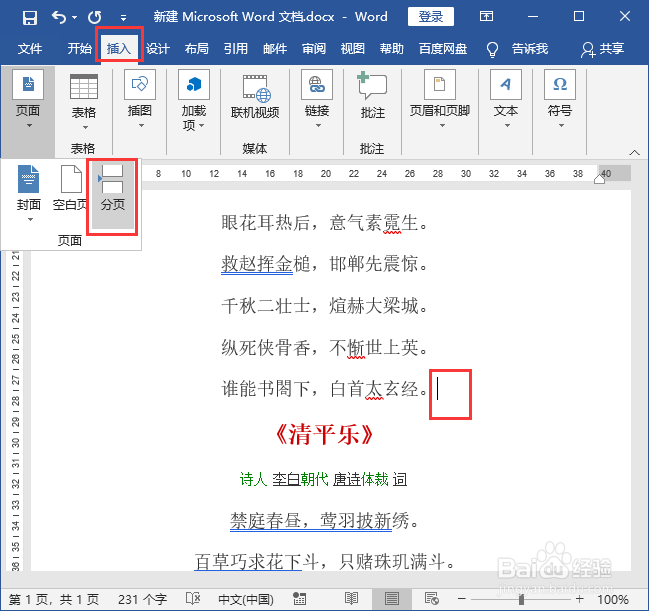Open the Undo history dropdown arrow
649x611 pixels.
click(x=75, y=17)
